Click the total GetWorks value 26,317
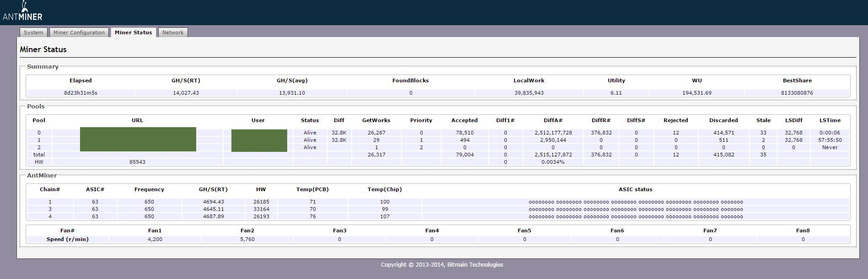Screen dimensions: 868x279 376,155
